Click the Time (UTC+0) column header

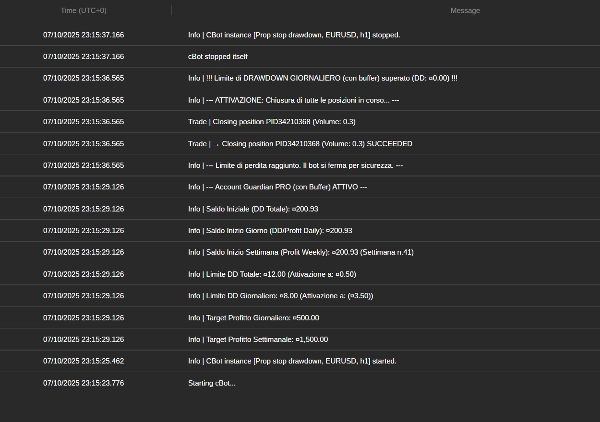84,10
